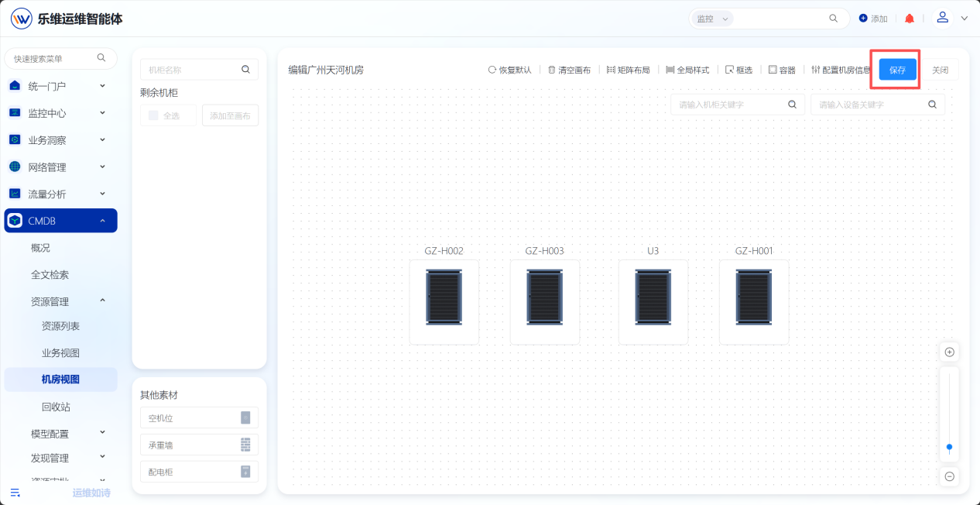Click the 添加 button in the top bar
980x505 pixels.
873,19
